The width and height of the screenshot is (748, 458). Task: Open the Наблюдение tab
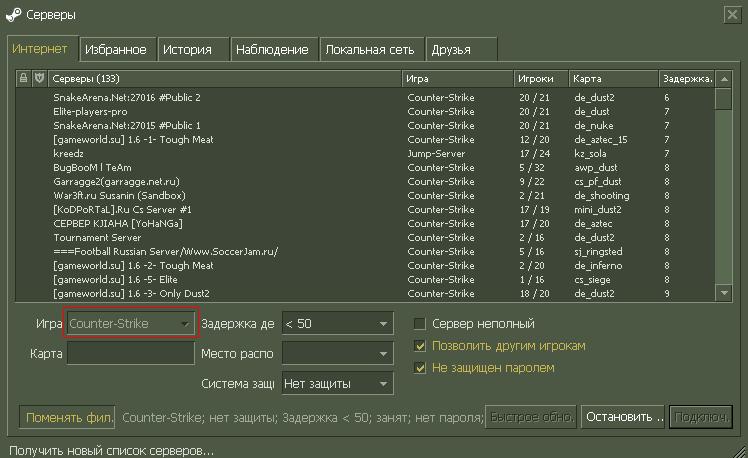click(272, 50)
